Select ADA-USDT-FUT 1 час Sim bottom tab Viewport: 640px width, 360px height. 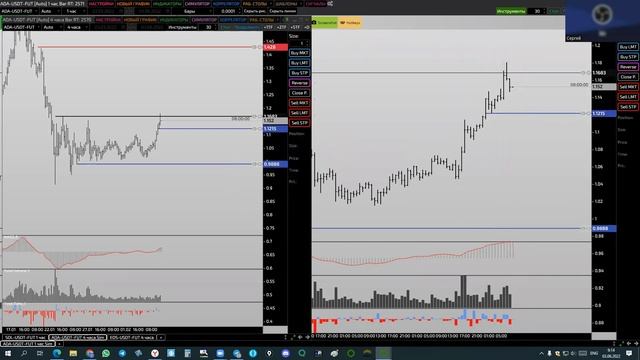[27, 344]
